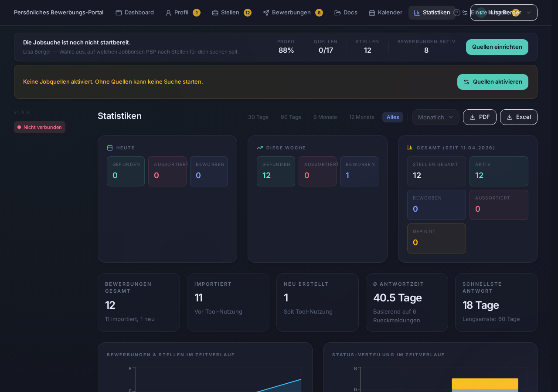
Task: Click the Neu erstellt card
Action: [317, 302]
